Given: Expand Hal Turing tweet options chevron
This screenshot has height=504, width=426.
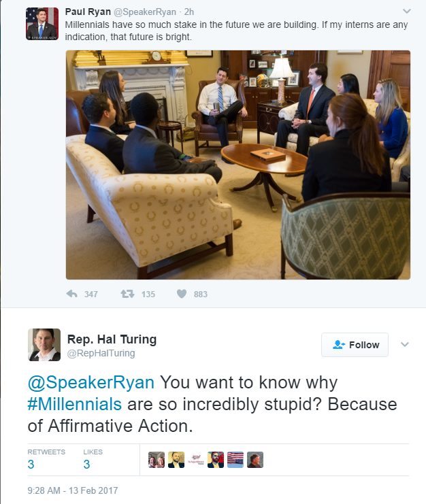Looking at the screenshot, I should click(405, 345).
